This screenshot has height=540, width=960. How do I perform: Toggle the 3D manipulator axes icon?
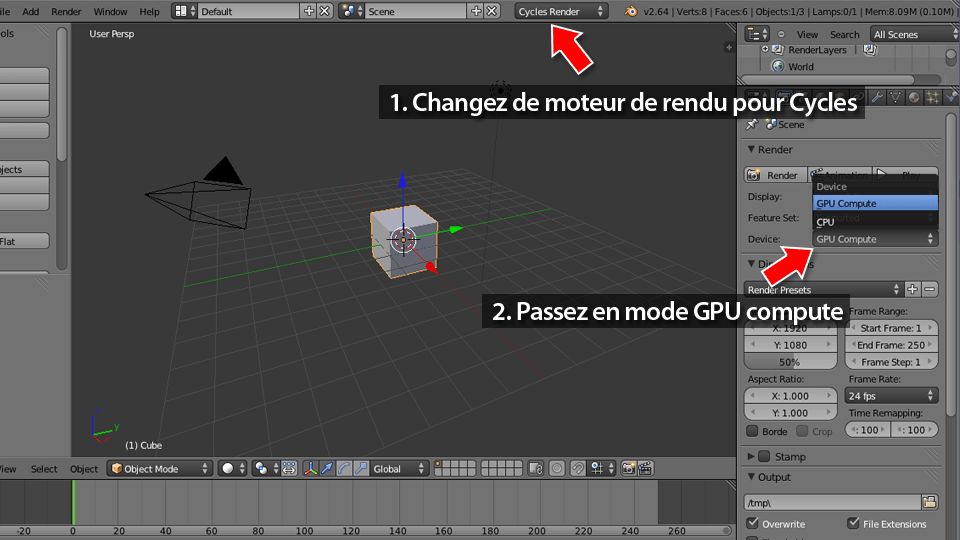pyautogui.click(x=310, y=468)
